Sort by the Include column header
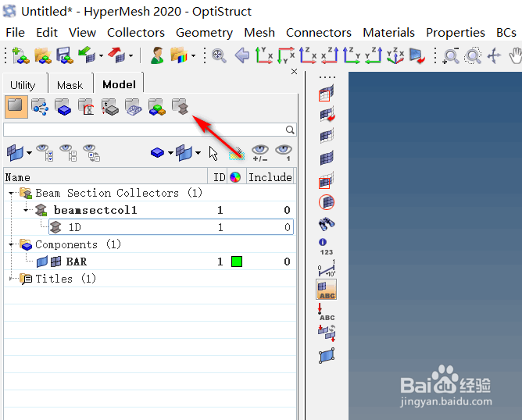522x420 pixels. point(270,177)
